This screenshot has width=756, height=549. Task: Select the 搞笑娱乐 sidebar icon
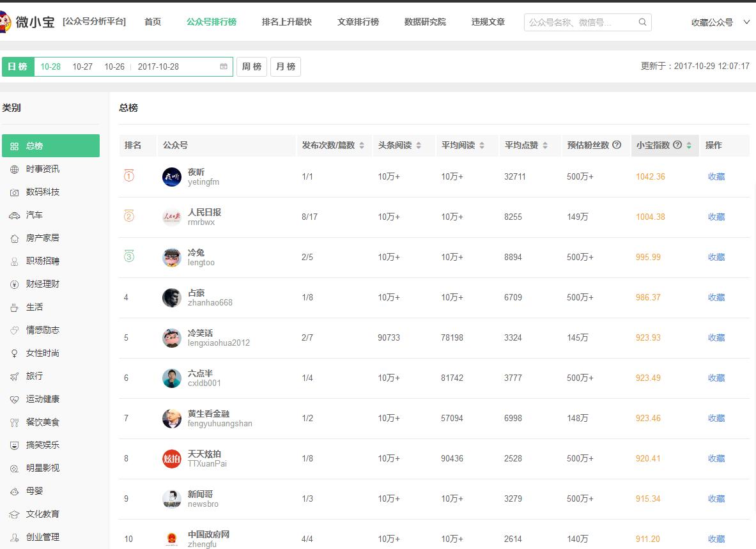(14, 445)
